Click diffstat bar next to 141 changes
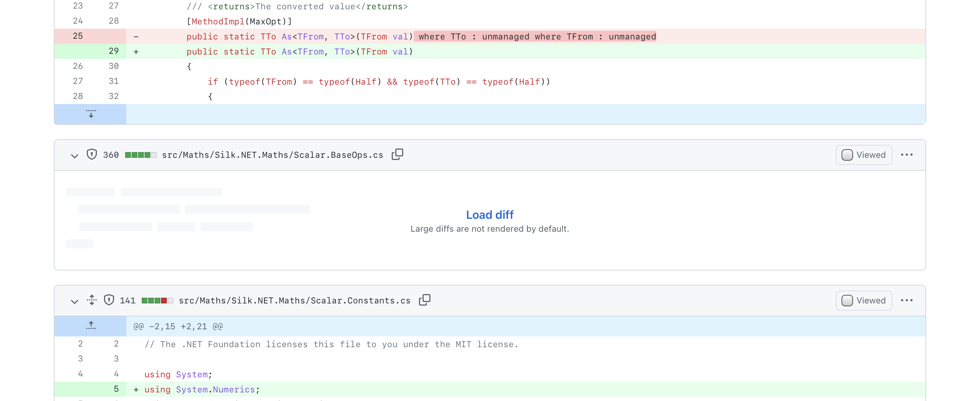Image resolution: width=980 pixels, height=401 pixels. (x=157, y=301)
